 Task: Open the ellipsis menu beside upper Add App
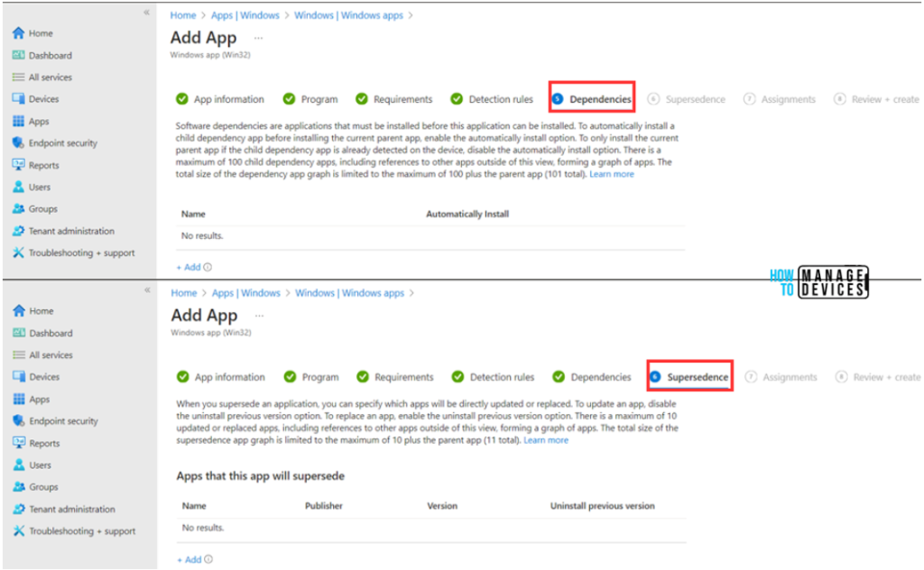click(x=258, y=38)
